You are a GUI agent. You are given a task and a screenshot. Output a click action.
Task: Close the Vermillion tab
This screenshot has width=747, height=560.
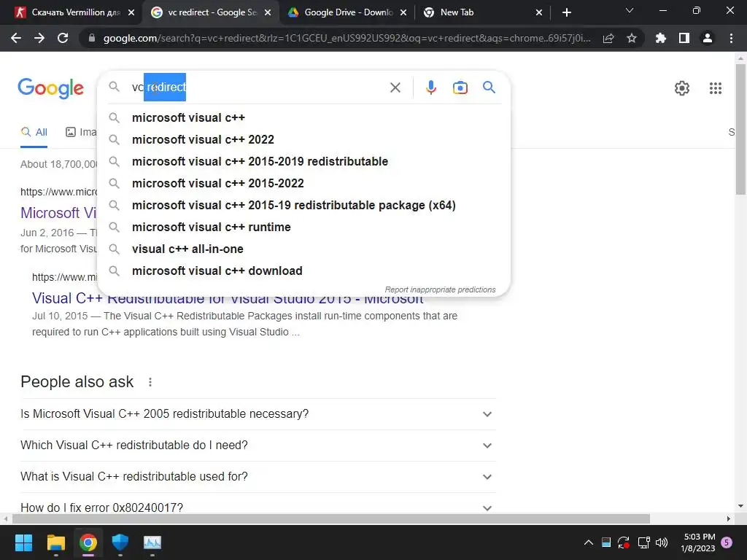pyautogui.click(x=131, y=13)
